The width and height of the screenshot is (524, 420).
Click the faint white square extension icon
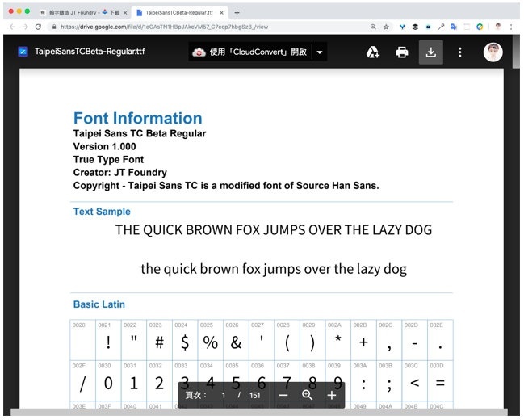[x=467, y=27]
